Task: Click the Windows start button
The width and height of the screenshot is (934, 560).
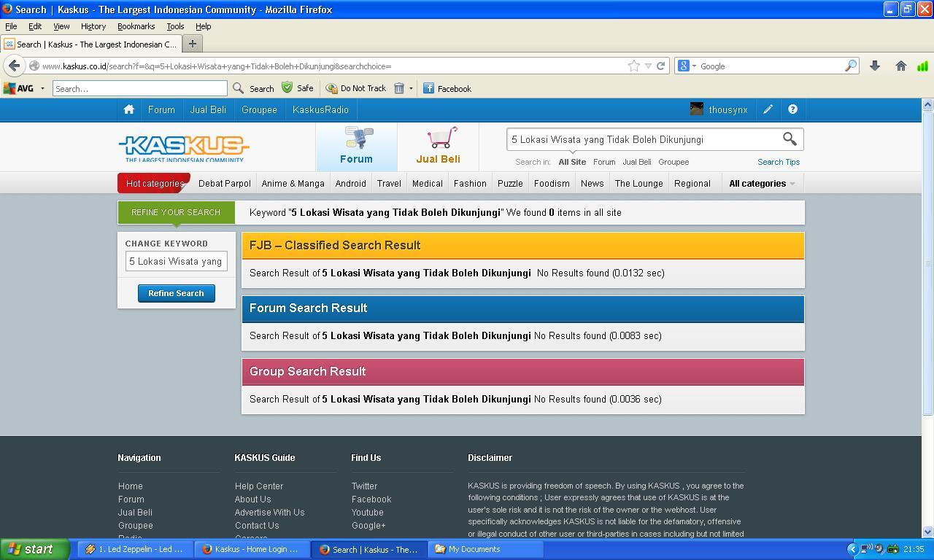Action: (35, 549)
